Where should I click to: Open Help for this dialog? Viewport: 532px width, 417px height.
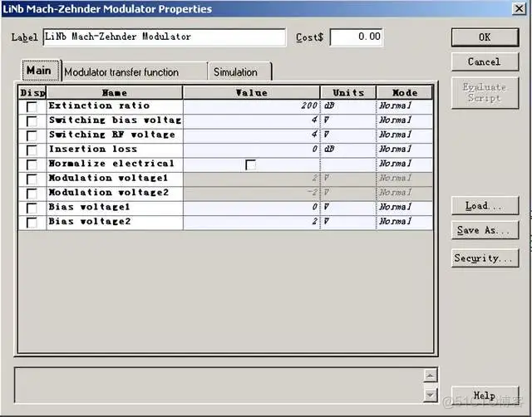pyautogui.click(x=485, y=395)
